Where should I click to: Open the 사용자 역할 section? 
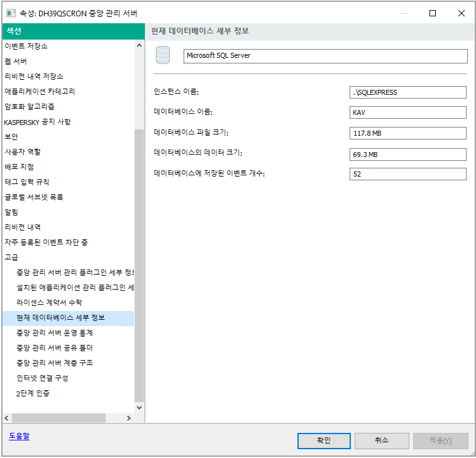[x=23, y=151]
